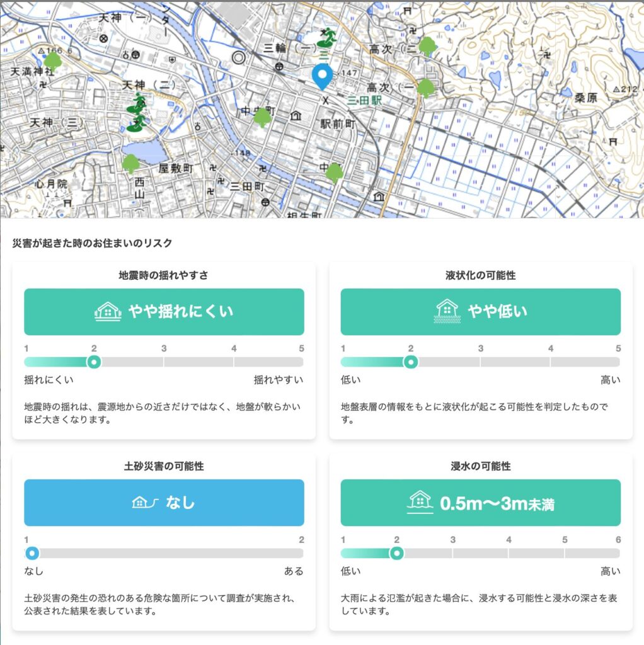The width and height of the screenshot is (644, 645).
Task: Click the やや揺れにくい result text
Action: coord(181,311)
